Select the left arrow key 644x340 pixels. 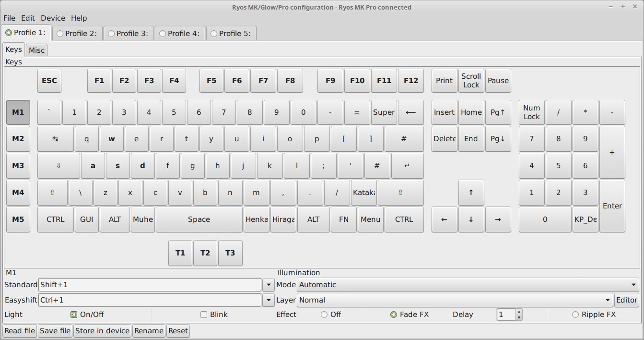point(444,219)
